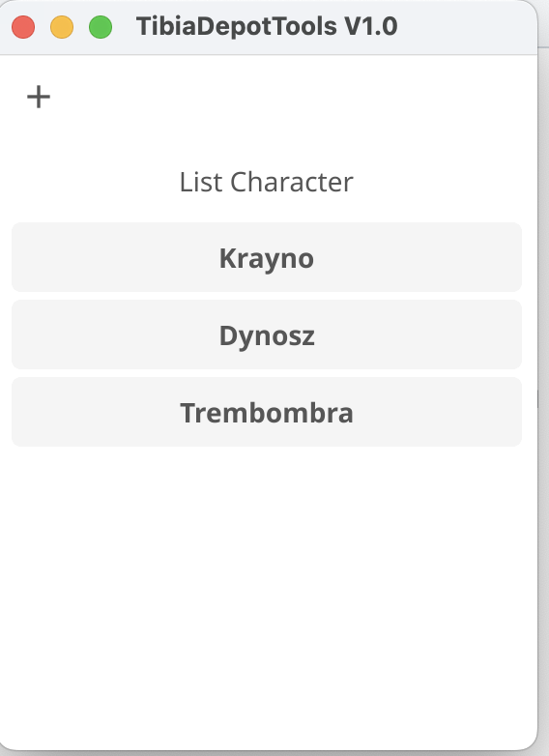Choose Krayno from the character list
The image size is (549, 756).
tap(267, 257)
